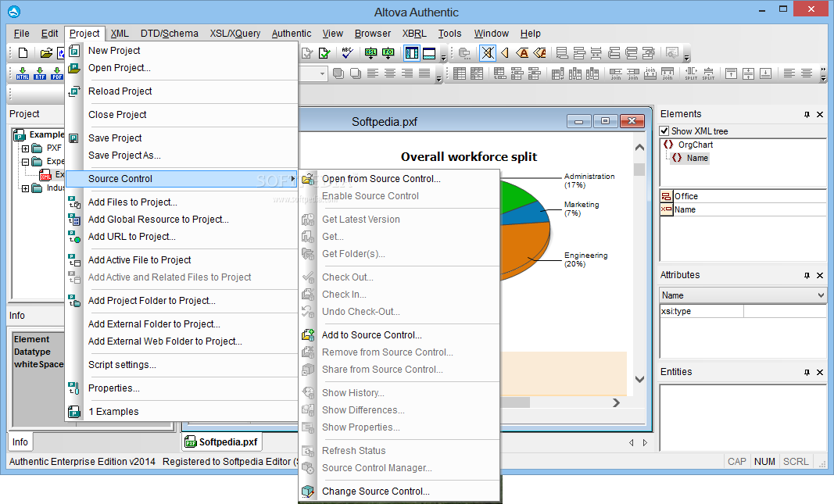This screenshot has width=834, height=504.
Task: Expand the Indus folder in Project tree
Action: [x=25, y=188]
